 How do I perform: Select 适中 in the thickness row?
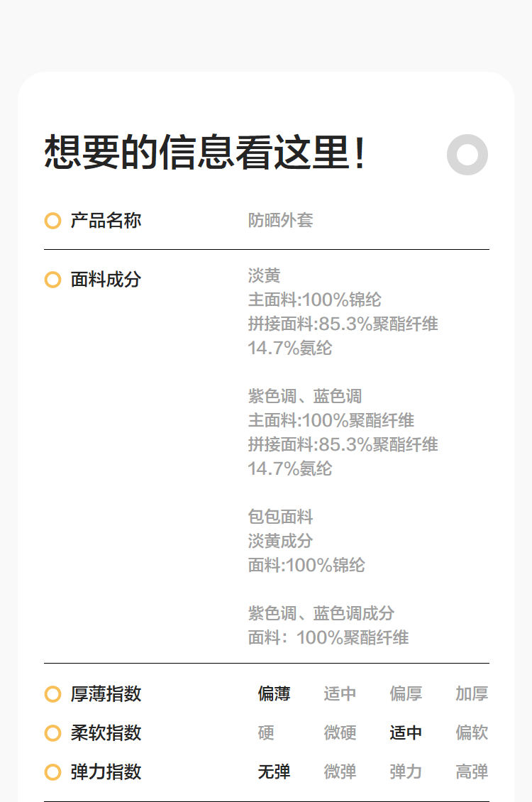click(340, 694)
